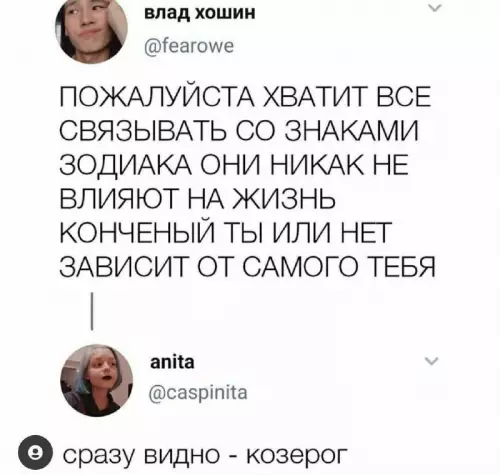Expand the chevron menu on влад хошин's tweet
Screen dimensions: 500x475
435,8
